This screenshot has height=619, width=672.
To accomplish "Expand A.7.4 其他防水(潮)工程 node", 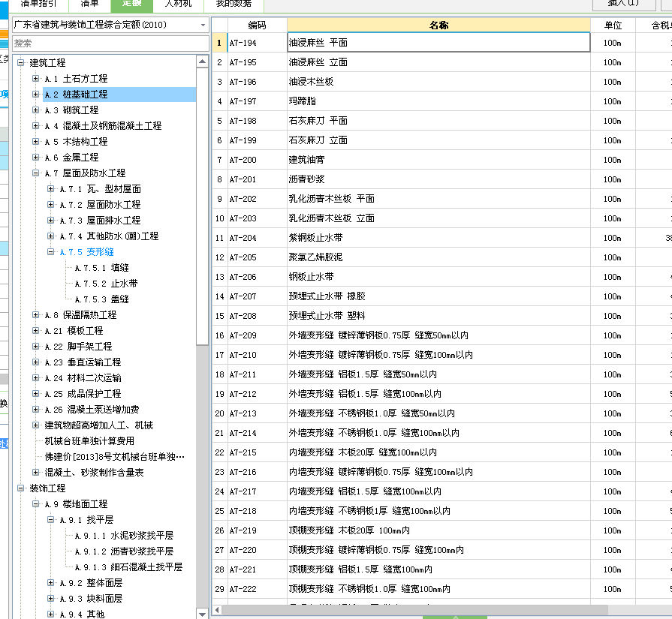I will click(x=50, y=236).
